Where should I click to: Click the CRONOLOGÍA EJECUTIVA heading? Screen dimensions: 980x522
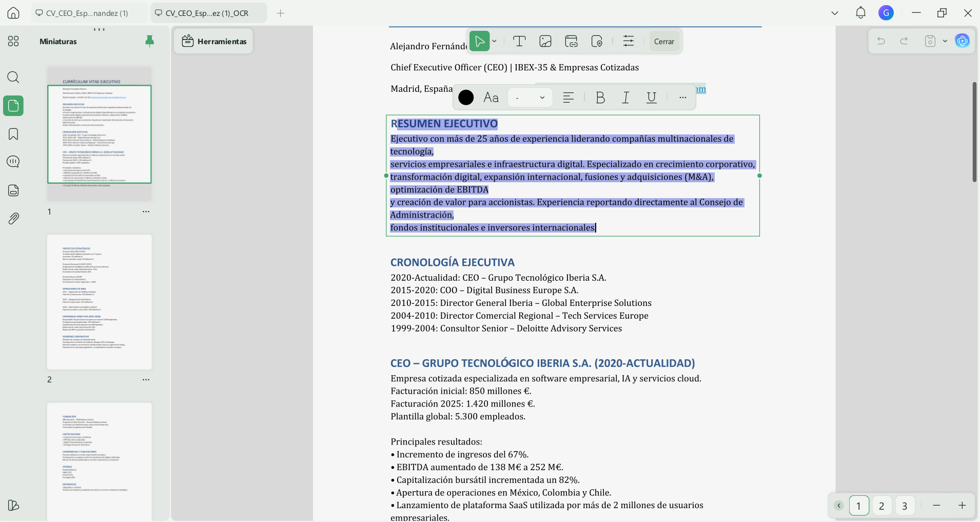452,262
